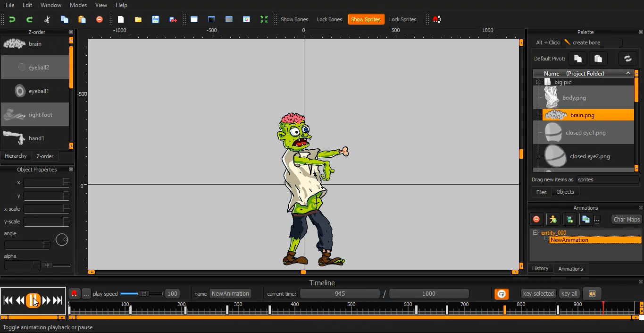Viewport: 644px width, 333px height.
Task: Open the Drag new items as sprites dropdown
Action: (x=608, y=179)
